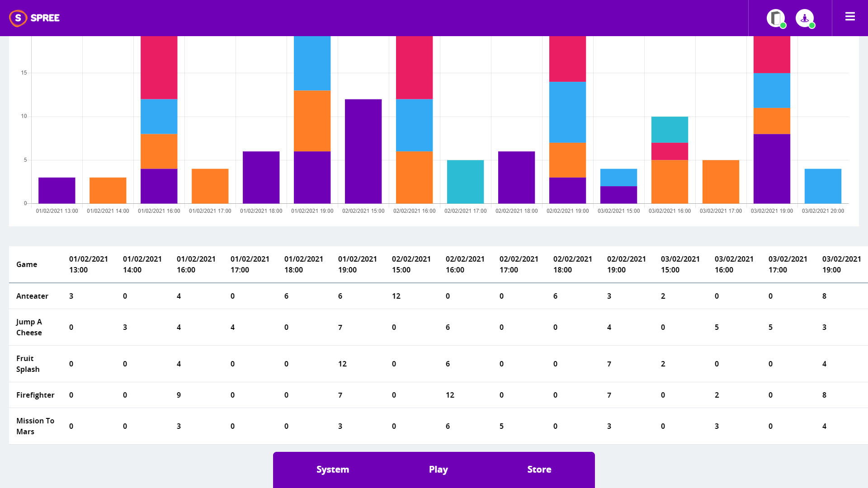Click the SPREE wordmark text
This screenshot has height=488, width=868.
(45, 18)
